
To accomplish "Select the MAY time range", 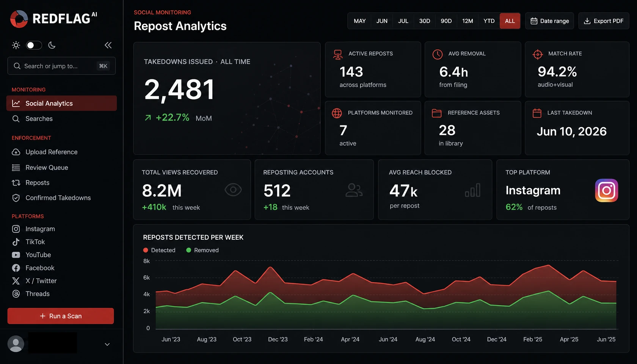I will point(360,21).
